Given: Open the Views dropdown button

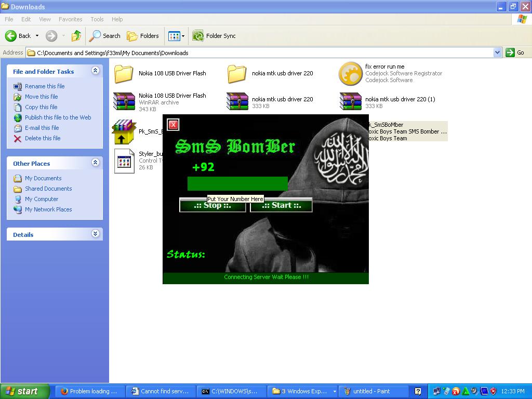Looking at the screenshot, I should [177, 36].
